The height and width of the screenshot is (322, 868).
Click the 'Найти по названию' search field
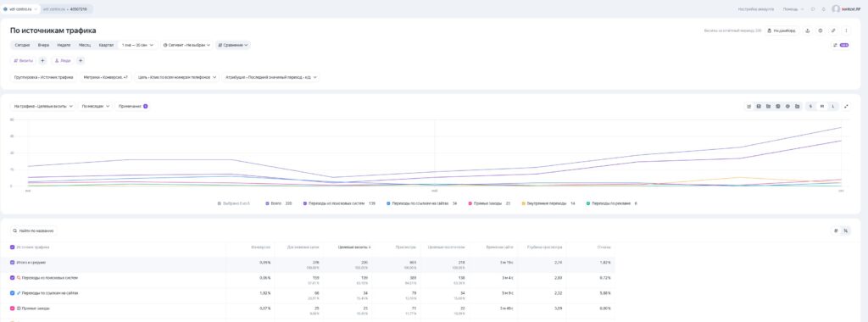(34, 230)
